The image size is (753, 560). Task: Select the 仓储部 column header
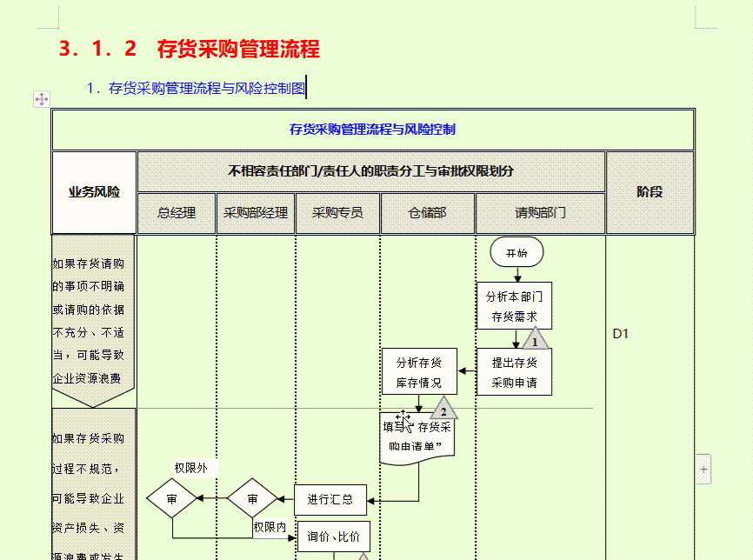tap(428, 213)
